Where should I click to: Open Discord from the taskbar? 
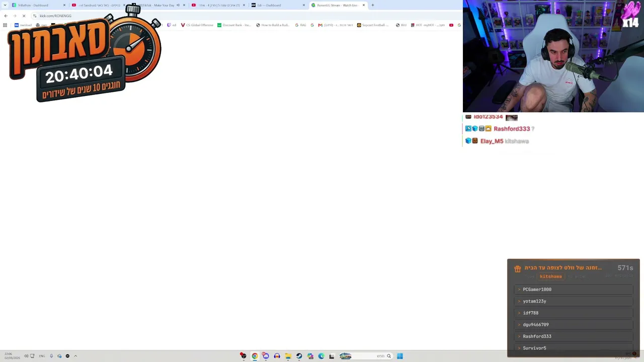(x=266, y=356)
